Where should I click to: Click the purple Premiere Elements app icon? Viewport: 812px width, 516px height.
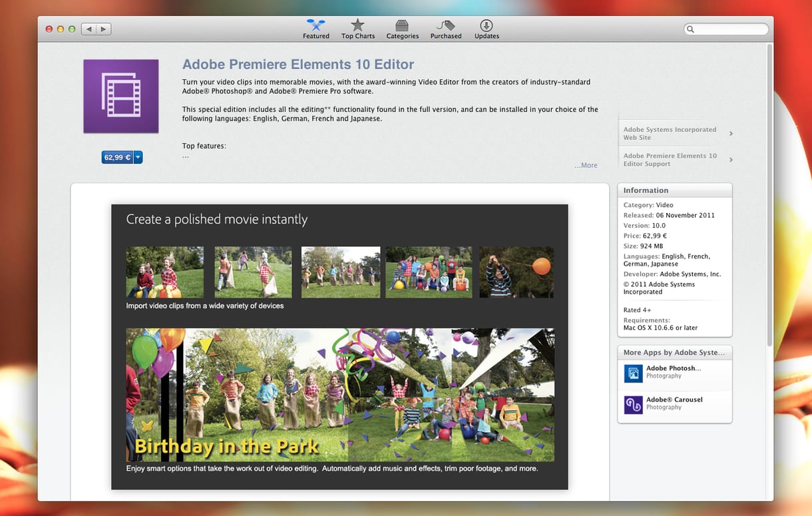(121, 96)
